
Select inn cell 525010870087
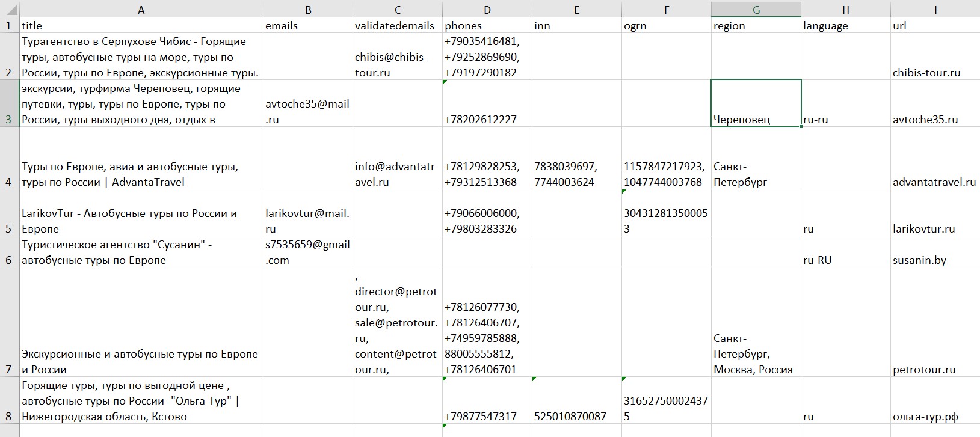577,400
